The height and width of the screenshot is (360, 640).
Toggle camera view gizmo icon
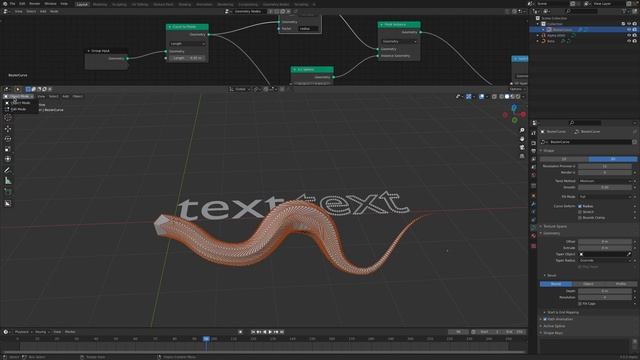tap(522, 147)
